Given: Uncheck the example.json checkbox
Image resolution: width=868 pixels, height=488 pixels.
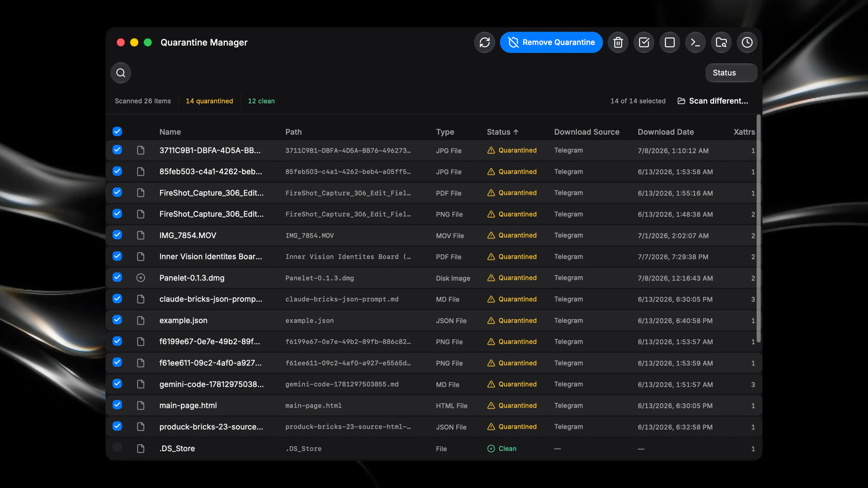Looking at the screenshot, I should [x=117, y=320].
